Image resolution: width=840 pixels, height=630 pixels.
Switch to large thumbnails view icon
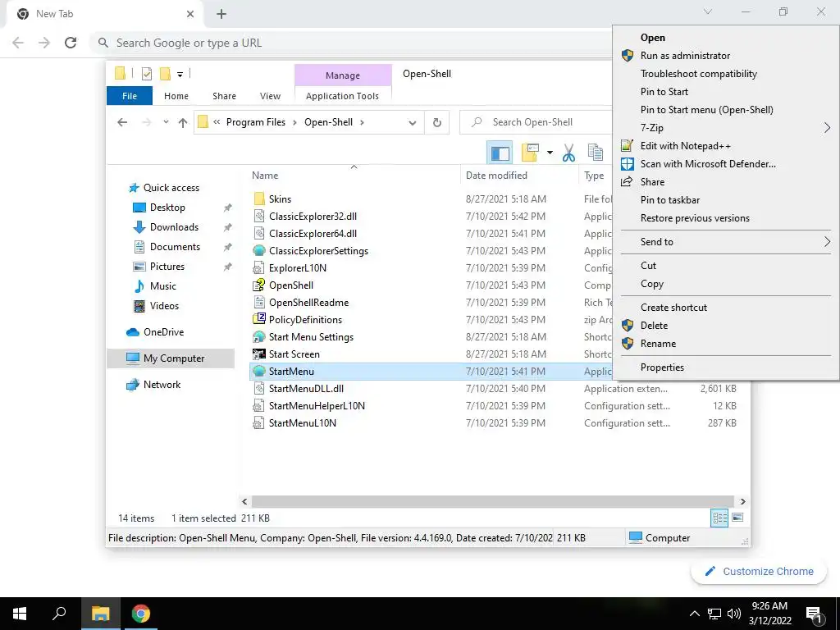737,518
